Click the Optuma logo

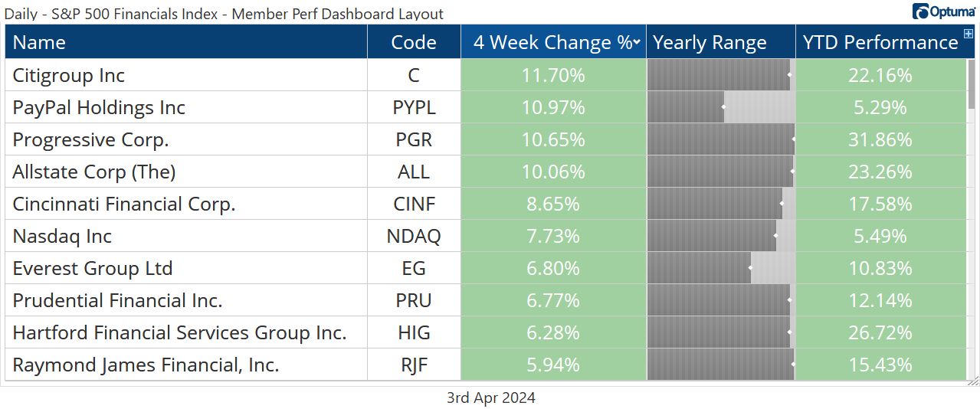[943, 11]
